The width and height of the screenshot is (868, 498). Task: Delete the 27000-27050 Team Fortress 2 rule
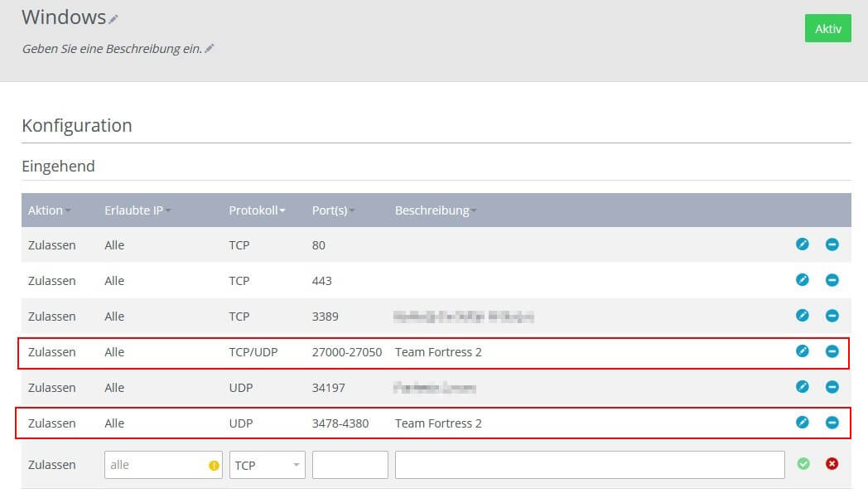click(832, 351)
